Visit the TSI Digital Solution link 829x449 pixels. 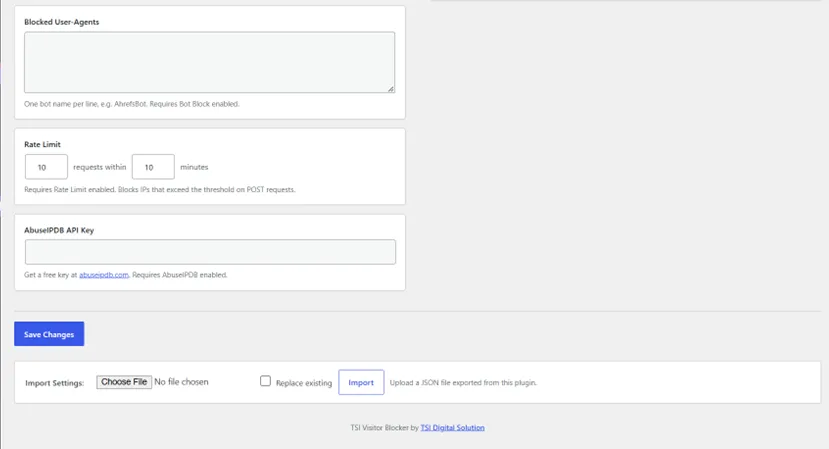click(x=453, y=428)
